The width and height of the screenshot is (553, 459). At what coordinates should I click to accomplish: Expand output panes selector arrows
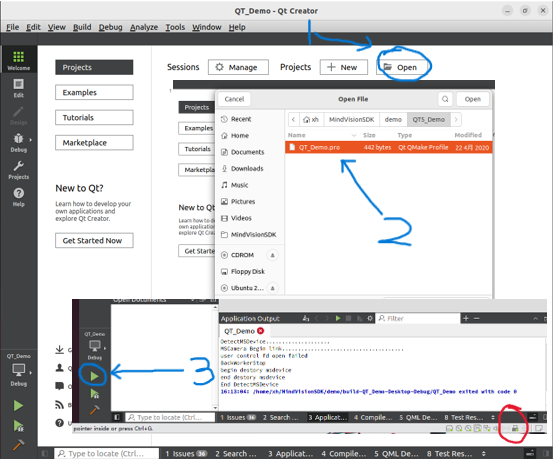pos(484,453)
